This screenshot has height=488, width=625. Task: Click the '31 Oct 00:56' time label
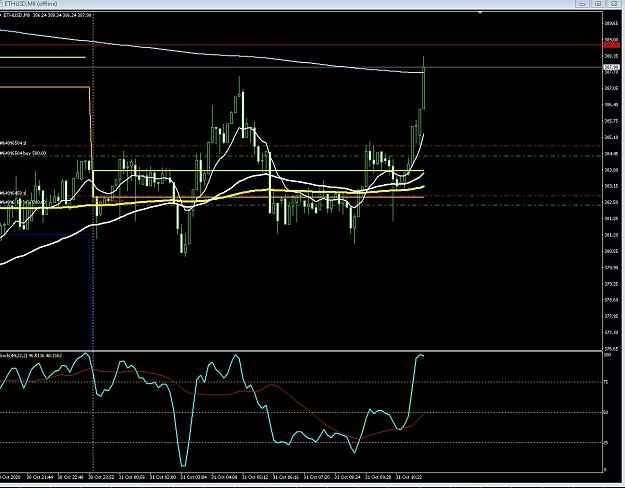click(132, 477)
